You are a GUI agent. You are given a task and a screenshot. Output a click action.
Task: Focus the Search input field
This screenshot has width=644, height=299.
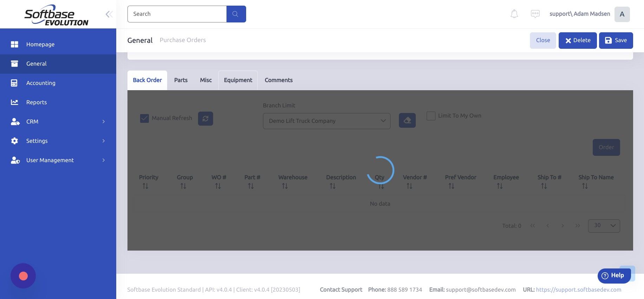pyautogui.click(x=177, y=14)
